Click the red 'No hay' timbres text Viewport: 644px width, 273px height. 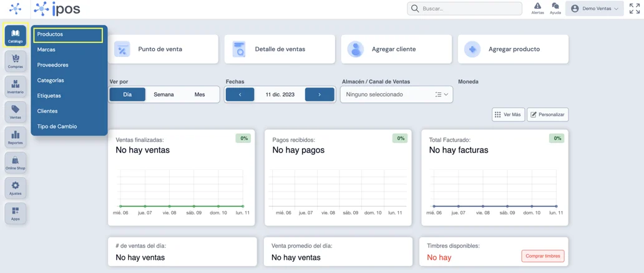click(439, 258)
